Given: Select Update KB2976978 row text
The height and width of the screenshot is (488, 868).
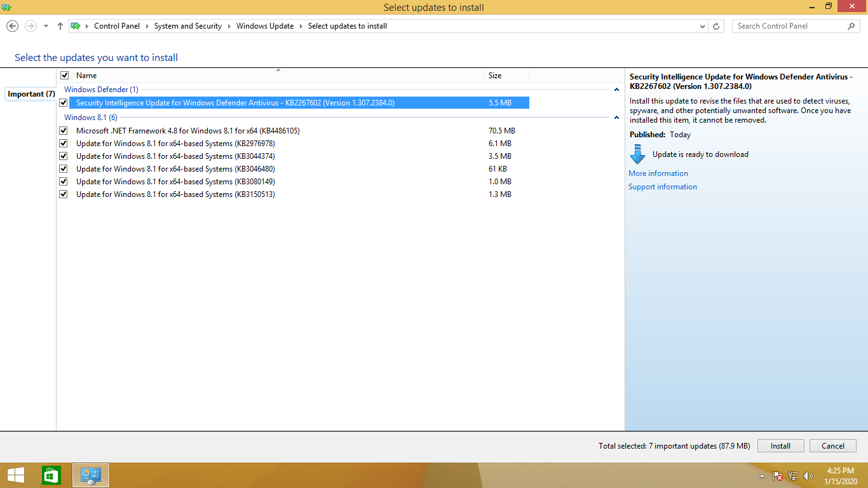Looking at the screenshot, I should pos(175,143).
